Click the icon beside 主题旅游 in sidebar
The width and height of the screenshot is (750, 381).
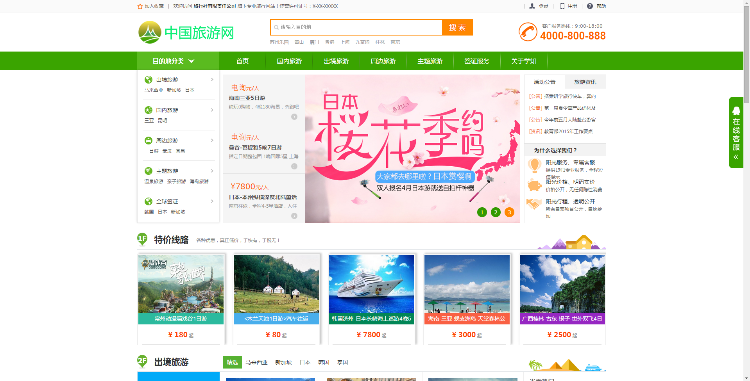(x=148, y=171)
